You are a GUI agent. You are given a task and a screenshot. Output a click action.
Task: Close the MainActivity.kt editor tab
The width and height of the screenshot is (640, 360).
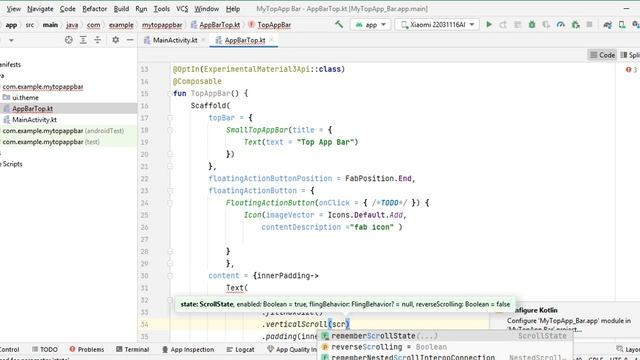point(203,40)
